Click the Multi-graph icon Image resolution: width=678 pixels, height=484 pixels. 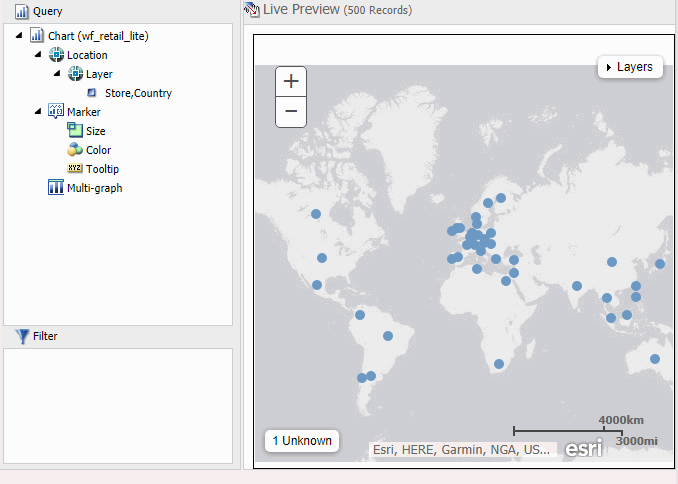tap(56, 188)
